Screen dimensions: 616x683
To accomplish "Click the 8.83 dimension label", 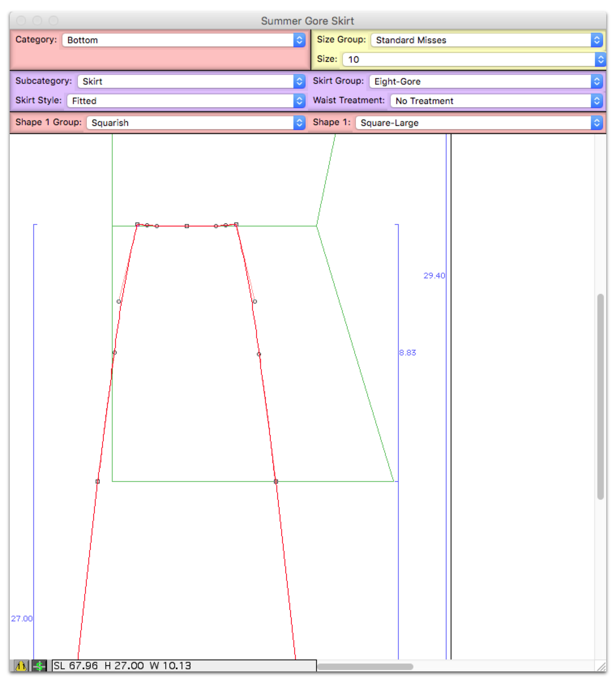I will click(407, 352).
